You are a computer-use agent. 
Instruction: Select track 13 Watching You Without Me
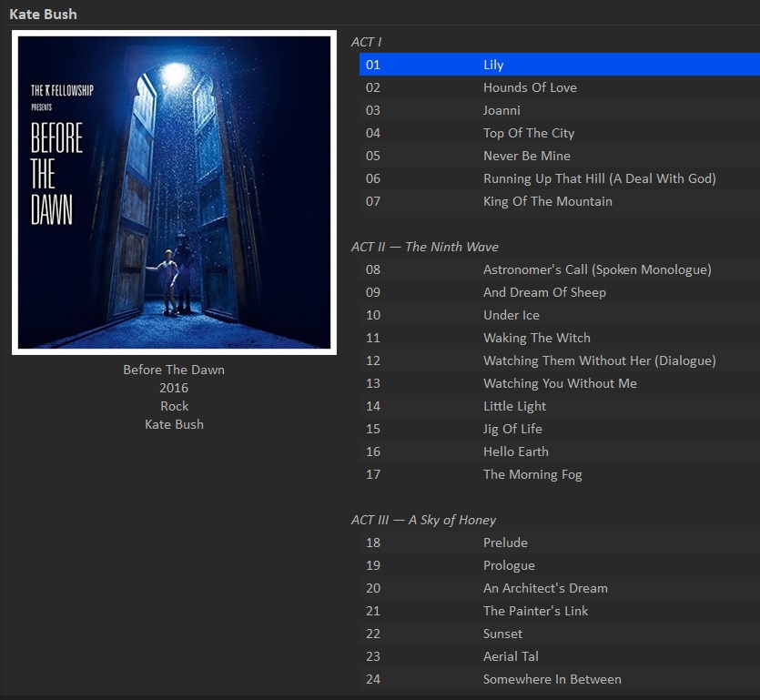pyautogui.click(x=560, y=383)
